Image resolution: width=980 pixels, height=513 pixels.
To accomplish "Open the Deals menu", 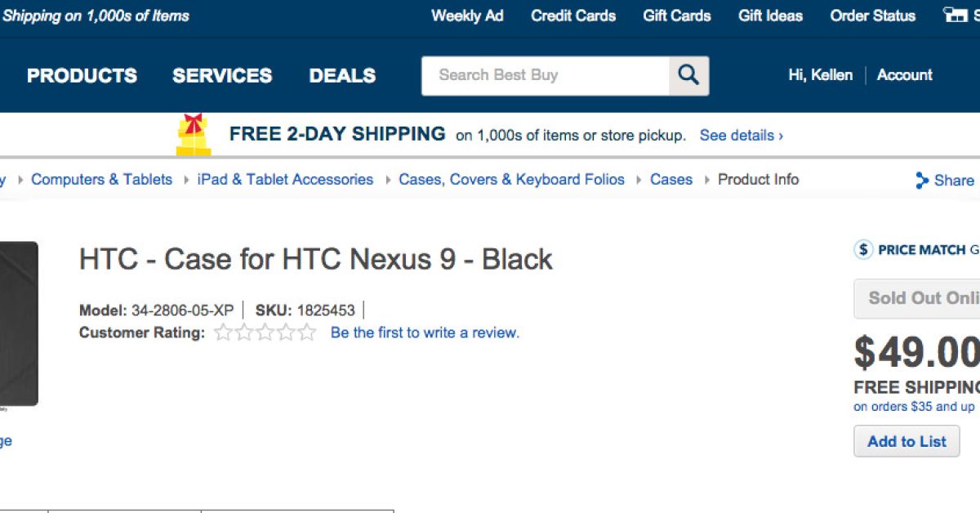I will point(342,75).
